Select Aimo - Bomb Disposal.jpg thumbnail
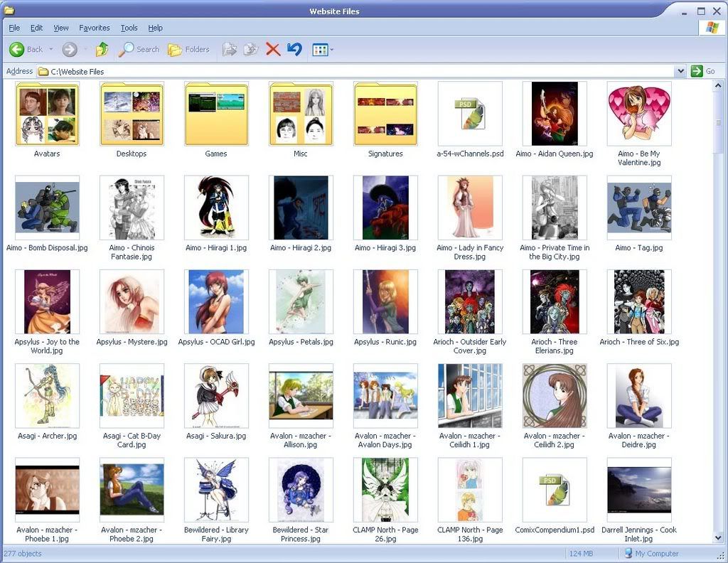 [47, 208]
